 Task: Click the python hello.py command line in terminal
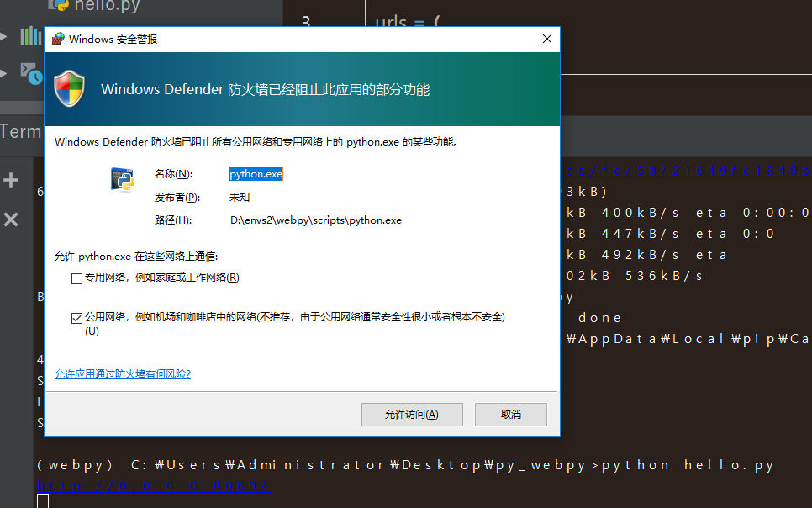(x=405, y=465)
